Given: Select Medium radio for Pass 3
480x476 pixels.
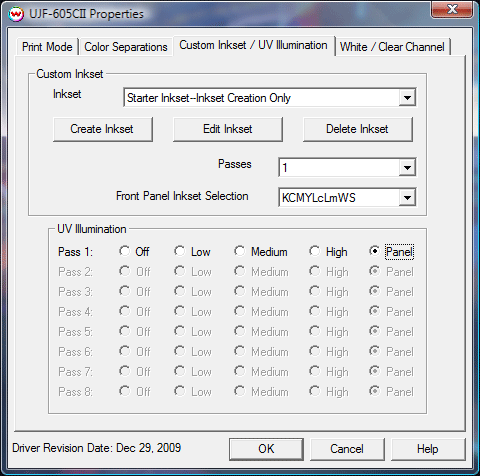Looking at the screenshot, I should click(x=240, y=291).
